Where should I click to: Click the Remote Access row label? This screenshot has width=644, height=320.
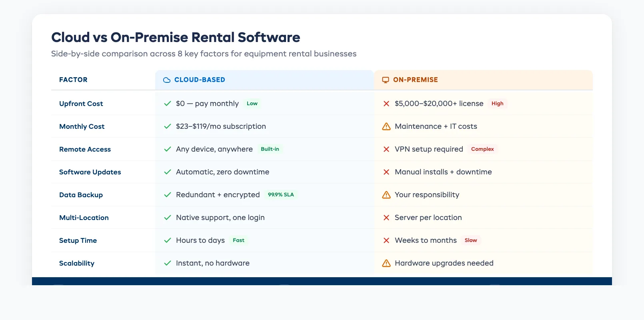click(85, 149)
